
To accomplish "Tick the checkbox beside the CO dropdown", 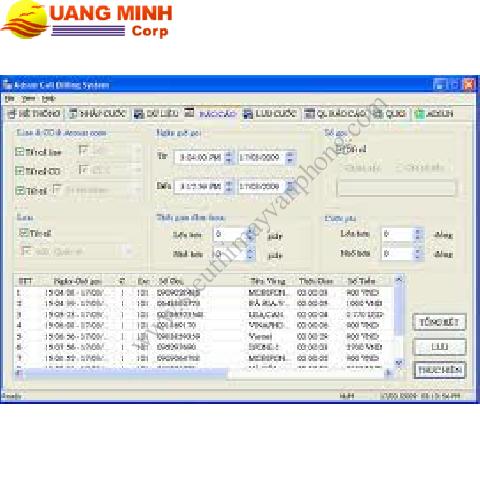I will 83,170.
